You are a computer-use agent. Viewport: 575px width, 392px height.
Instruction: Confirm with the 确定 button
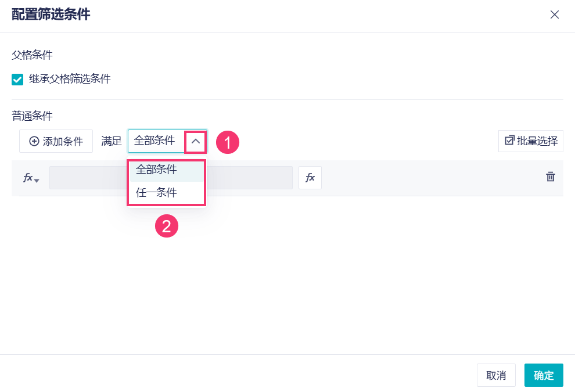544,375
